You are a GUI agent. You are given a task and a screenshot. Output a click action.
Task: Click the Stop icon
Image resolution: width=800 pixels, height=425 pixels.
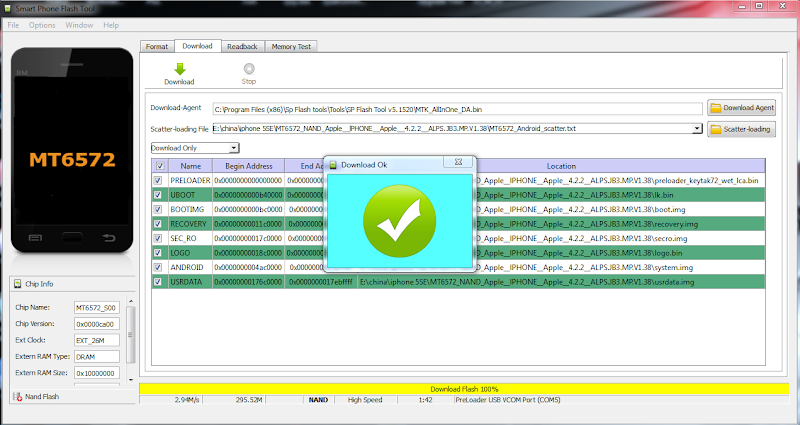[249, 68]
